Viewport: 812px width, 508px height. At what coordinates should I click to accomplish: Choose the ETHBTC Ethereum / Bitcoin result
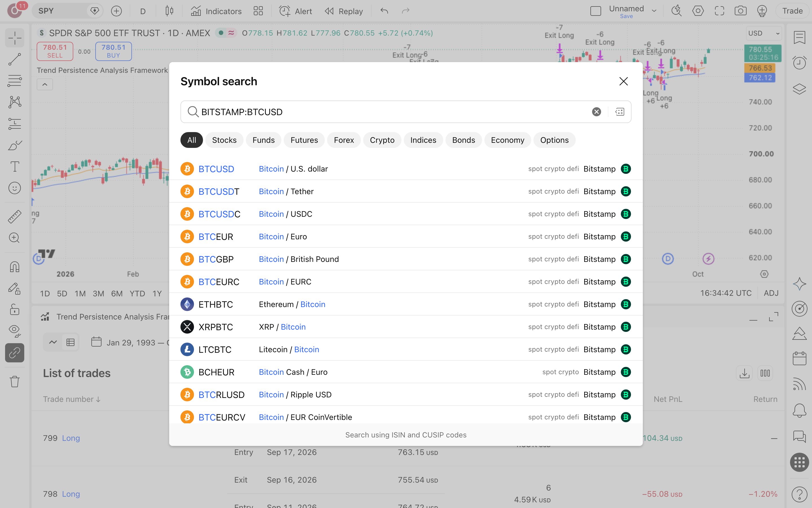406,304
